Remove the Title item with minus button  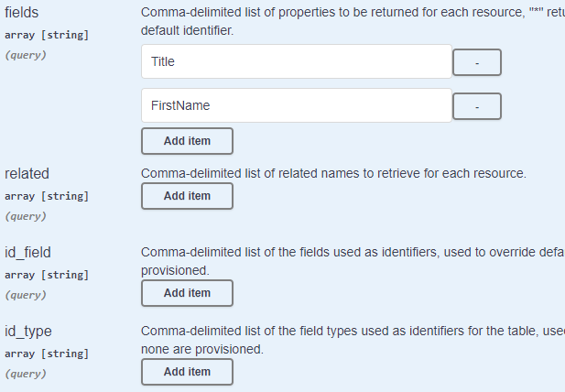click(x=477, y=63)
